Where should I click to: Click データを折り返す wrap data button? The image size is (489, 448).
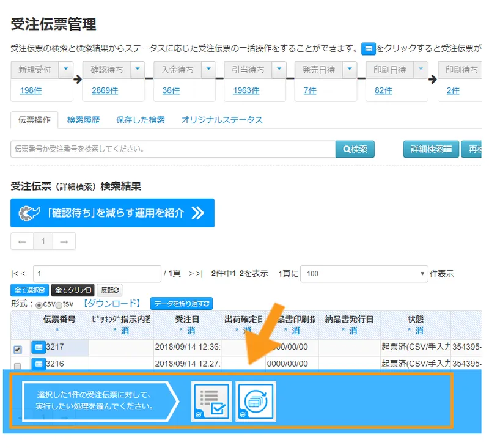(x=182, y=304)
